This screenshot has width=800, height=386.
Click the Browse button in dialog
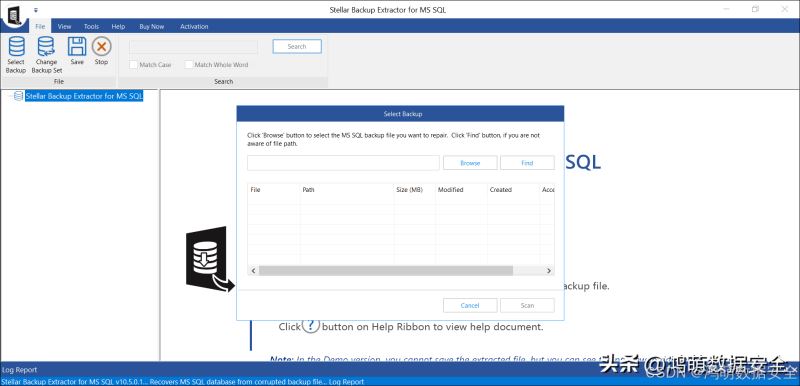[470, 163]
